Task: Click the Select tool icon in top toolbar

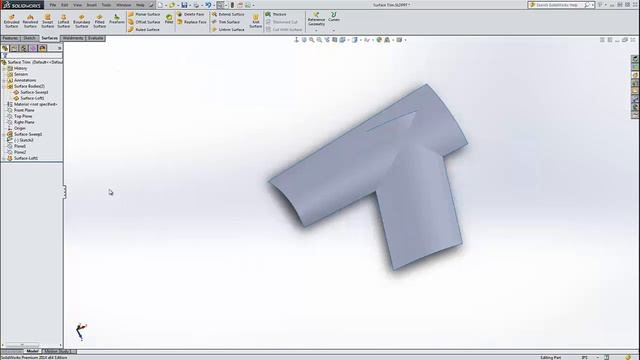Action: coord(220,5)
